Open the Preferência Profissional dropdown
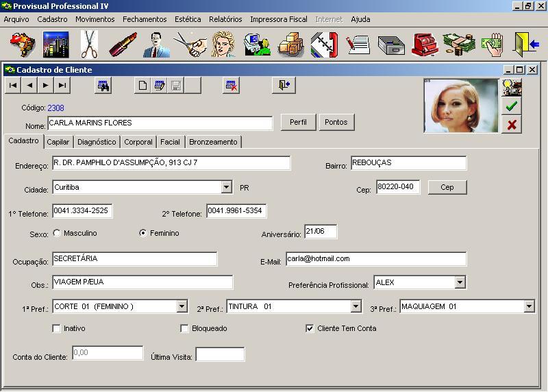 point(459,282)
